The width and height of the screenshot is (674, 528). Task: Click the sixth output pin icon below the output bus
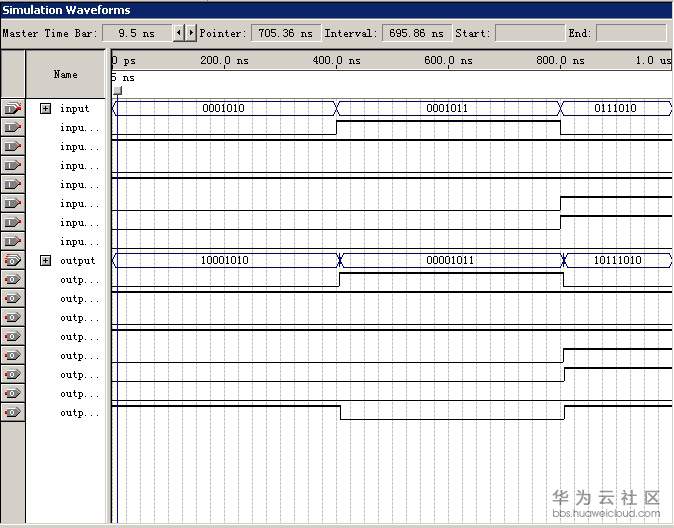(13, 375)
